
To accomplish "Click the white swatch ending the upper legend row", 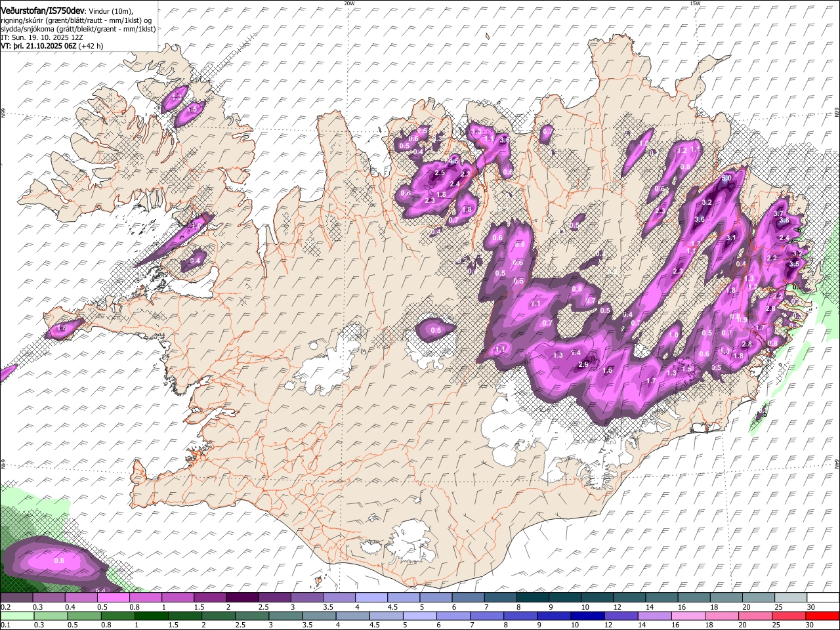I will 822,598.
